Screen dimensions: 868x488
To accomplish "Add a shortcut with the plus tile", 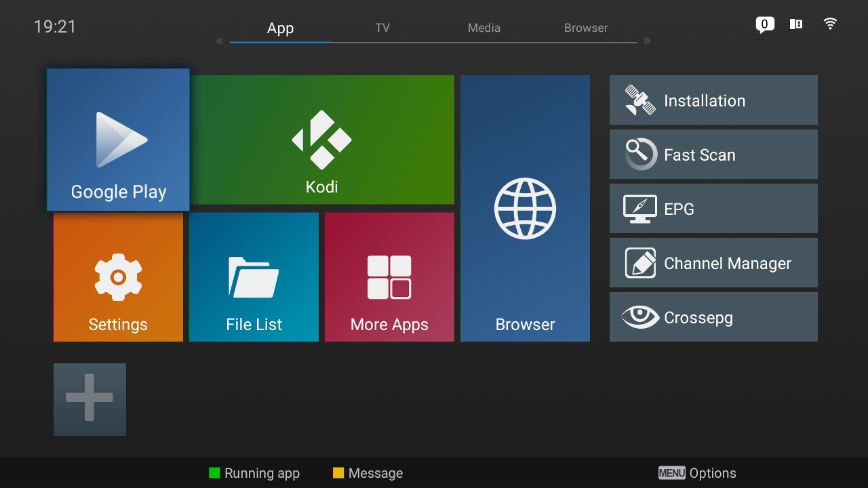I will pos(90,399).
